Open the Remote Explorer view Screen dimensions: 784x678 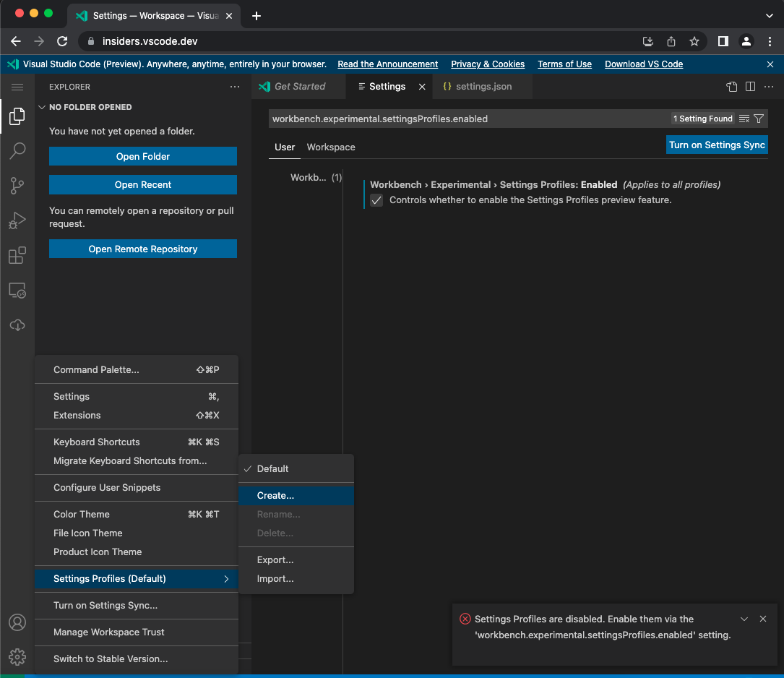pos(17,289)
